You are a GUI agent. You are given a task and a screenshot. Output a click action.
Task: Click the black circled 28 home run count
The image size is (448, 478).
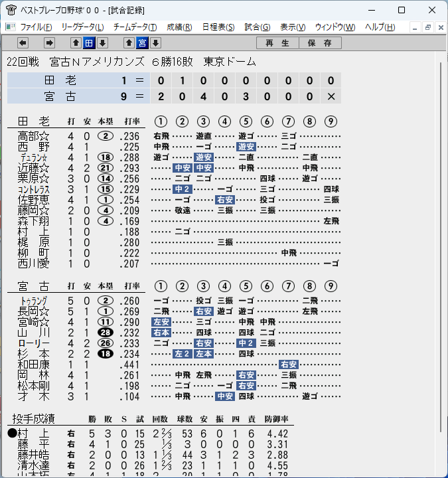(106, 333)
